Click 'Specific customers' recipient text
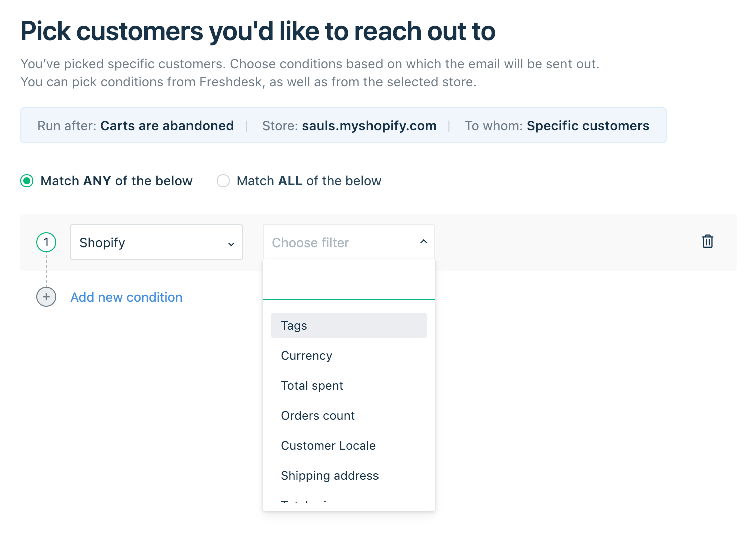 click(588, 126)
